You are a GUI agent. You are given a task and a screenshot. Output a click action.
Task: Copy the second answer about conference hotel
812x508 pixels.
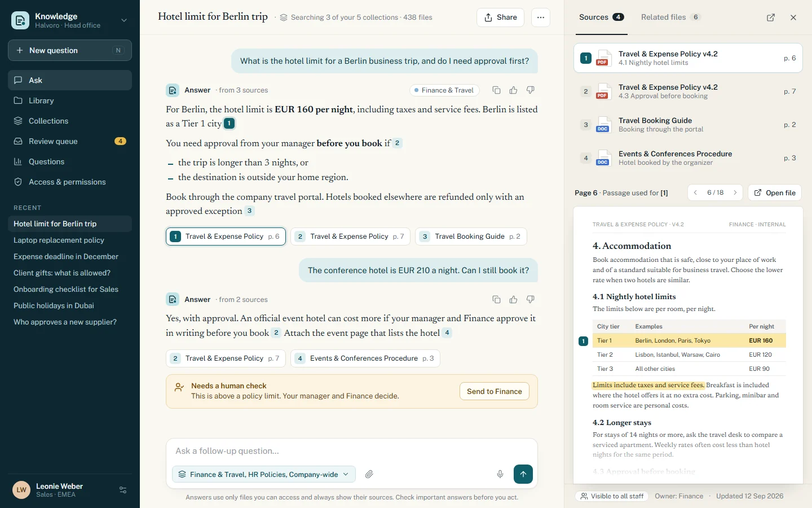click(x=496, y=300)
